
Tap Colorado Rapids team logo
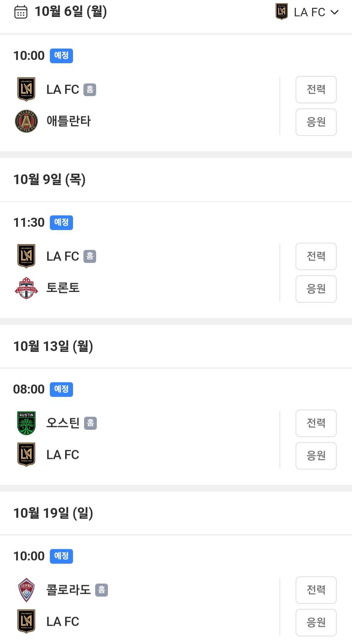26,590
